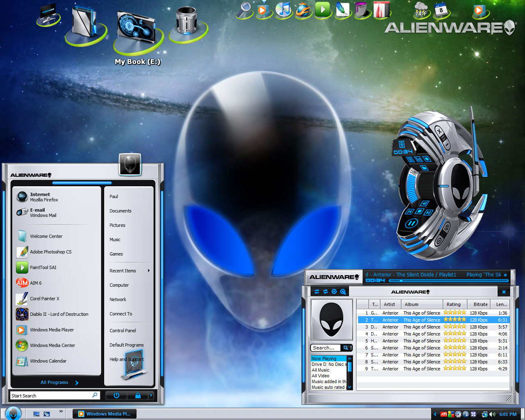Expand hidden system tray icons arrow
525x420 pixels.
click(435, 414)
